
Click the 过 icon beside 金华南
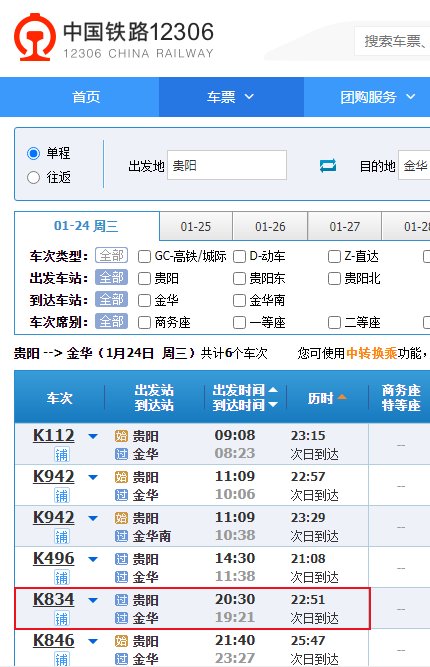(x=121, y=536)
